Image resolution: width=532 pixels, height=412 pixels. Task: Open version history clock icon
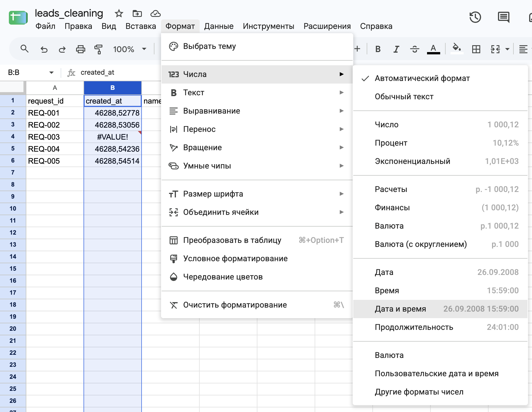point(475,17)
